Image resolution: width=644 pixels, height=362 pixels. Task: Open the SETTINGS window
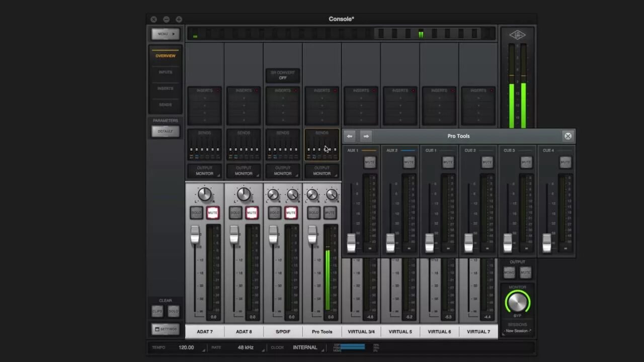[166, 329]
